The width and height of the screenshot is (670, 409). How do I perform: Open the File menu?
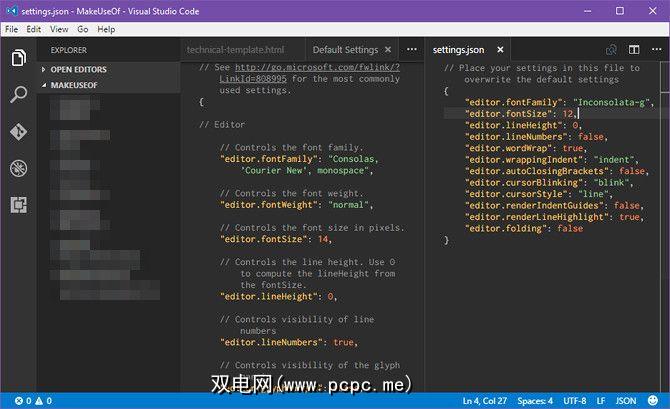tap(12, 29)
